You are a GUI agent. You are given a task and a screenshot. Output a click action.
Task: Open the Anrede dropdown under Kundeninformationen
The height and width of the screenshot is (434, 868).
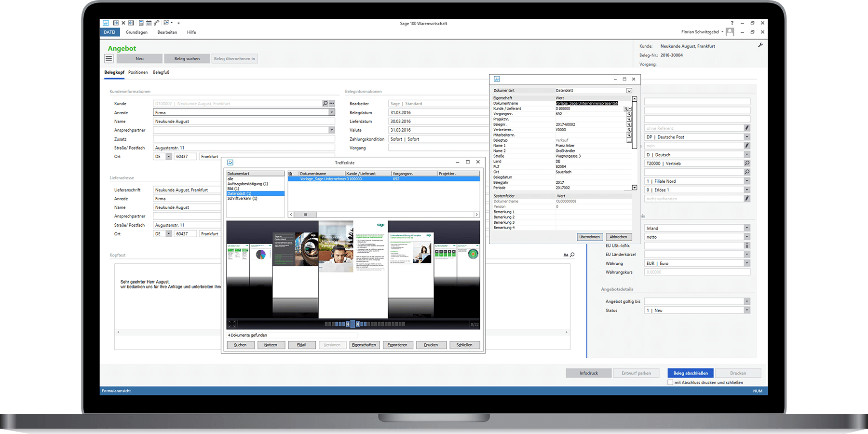[332, 112]
